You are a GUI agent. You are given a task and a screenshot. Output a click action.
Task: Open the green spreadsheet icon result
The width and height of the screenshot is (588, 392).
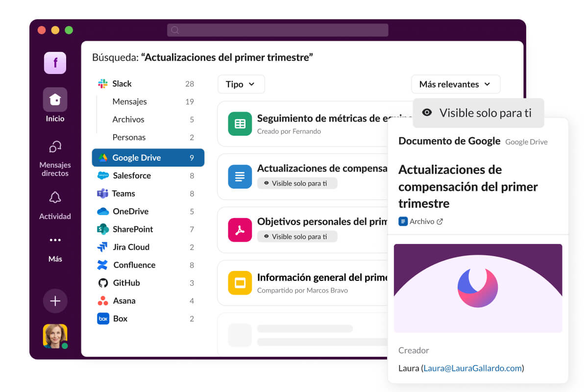[x=240, y=124]
